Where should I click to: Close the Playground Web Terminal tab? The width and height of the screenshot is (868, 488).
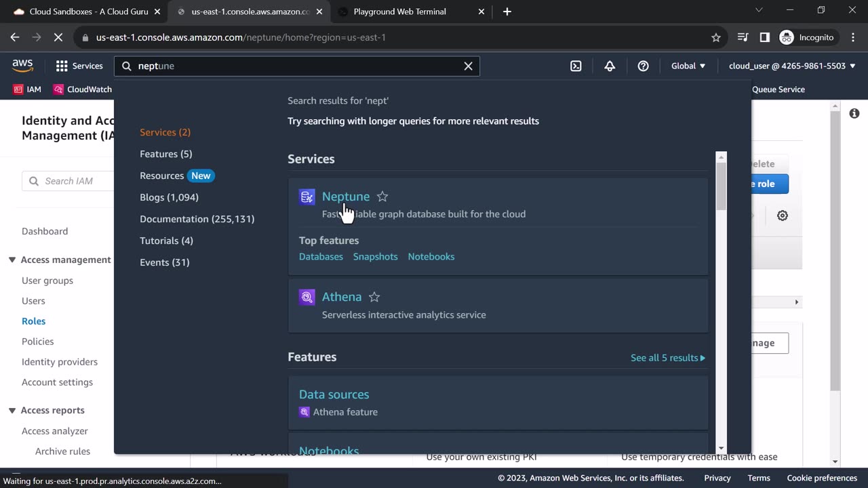pyautogui.click(x=481, y=12)
